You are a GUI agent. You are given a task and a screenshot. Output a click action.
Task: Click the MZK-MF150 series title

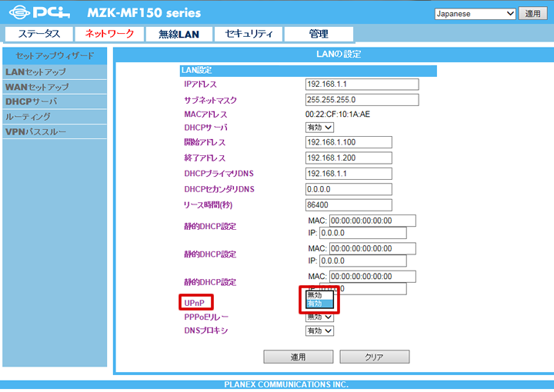[144, 13]
